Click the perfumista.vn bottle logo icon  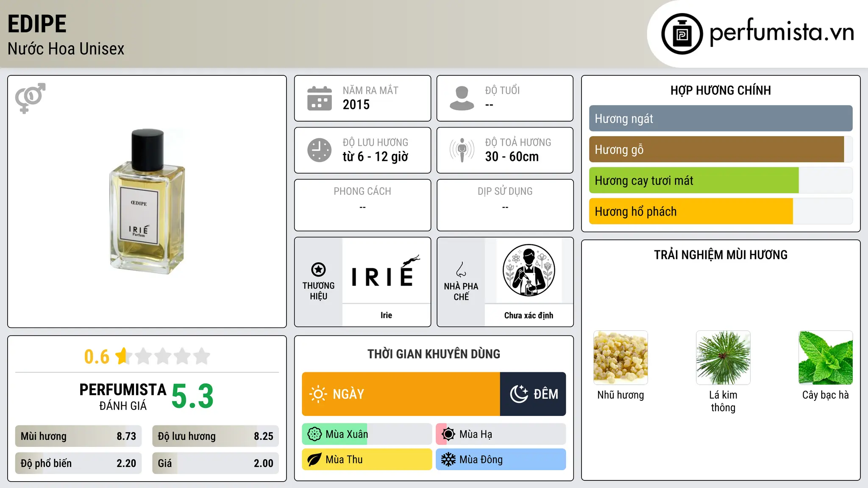tap(682, 34)
